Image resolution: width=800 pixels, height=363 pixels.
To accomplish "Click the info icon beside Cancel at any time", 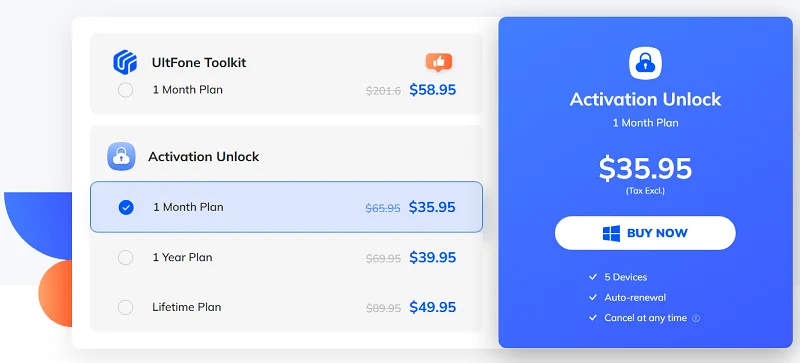I will [x=695, y=318].
